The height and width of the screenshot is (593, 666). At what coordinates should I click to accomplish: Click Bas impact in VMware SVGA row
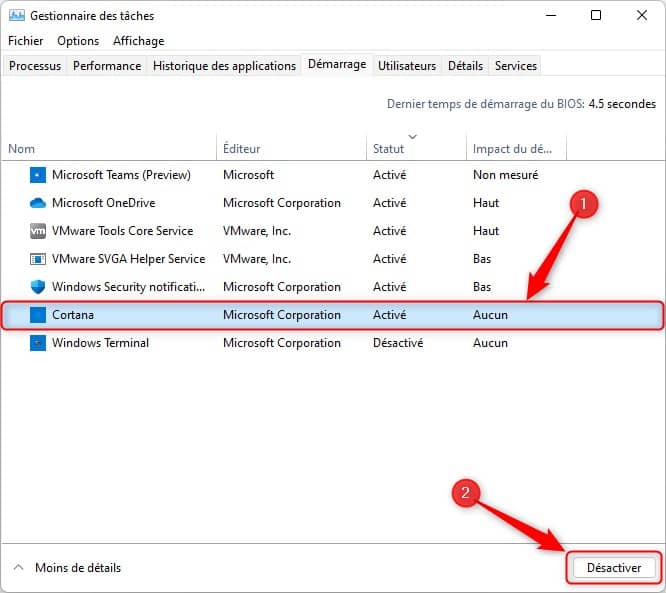coord(482,259)
